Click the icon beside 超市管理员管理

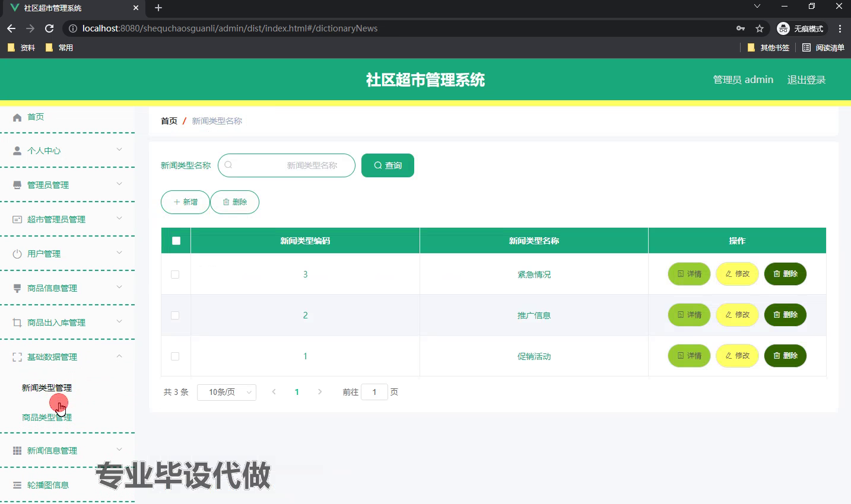[17, 219]
